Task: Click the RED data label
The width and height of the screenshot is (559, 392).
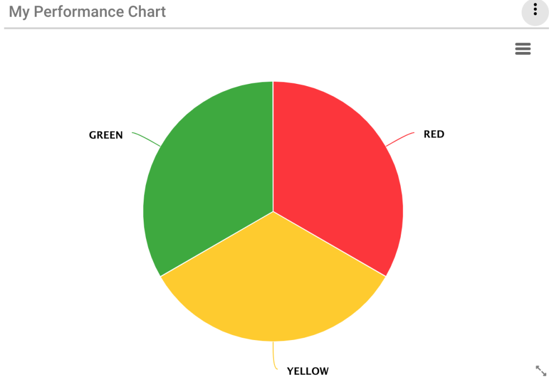Action: point(434,134)
